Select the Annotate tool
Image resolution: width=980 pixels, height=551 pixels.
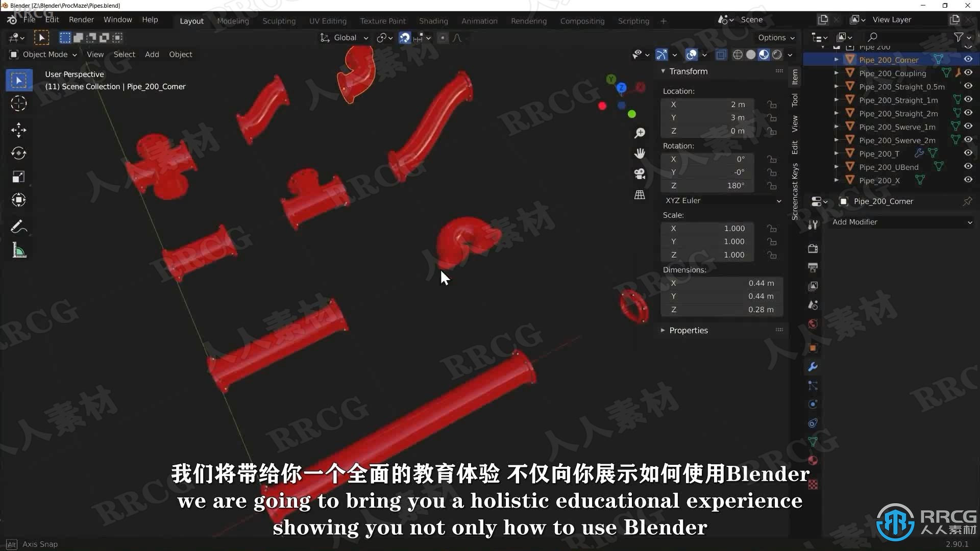[19, 227]
